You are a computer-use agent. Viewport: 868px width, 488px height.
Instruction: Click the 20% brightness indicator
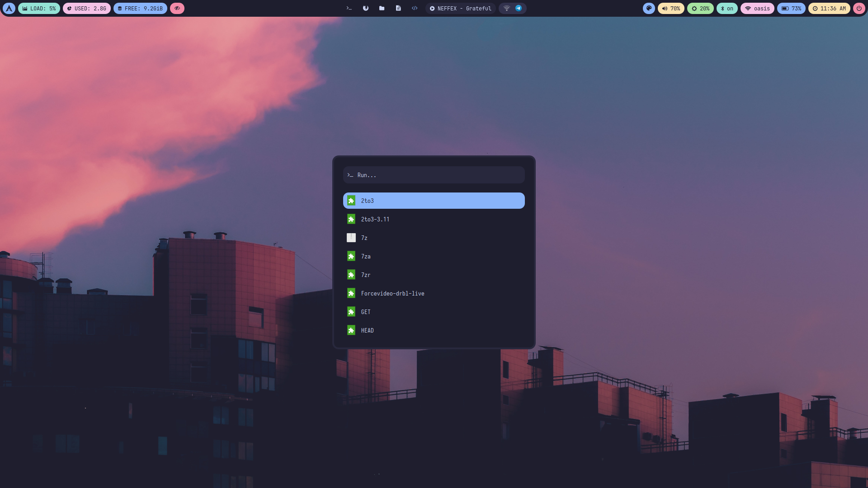coord(700,8)
